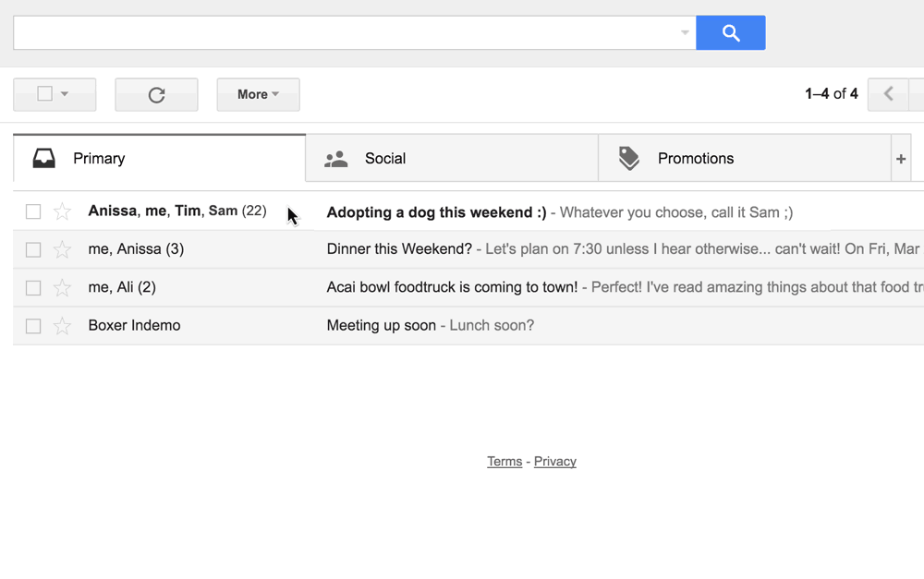Show search options dropdown arrow
Image resolution: width=924 pixels, height=579 pixels.
685,33
